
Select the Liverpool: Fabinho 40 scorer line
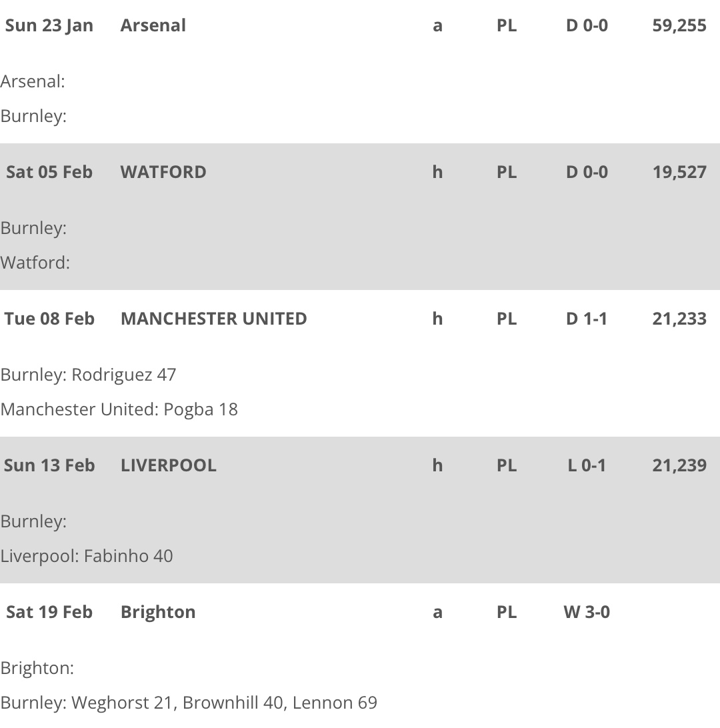tap(87, 556)
